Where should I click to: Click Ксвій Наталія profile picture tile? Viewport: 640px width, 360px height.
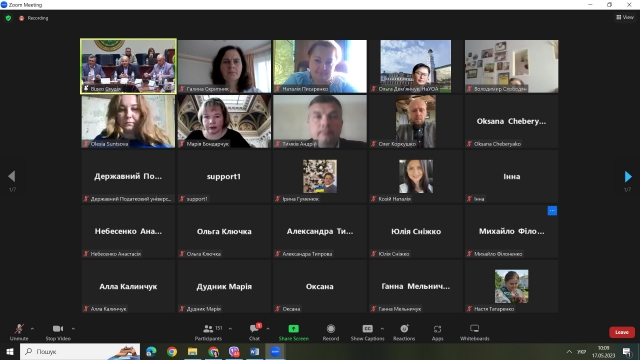[x=416, y=176]
